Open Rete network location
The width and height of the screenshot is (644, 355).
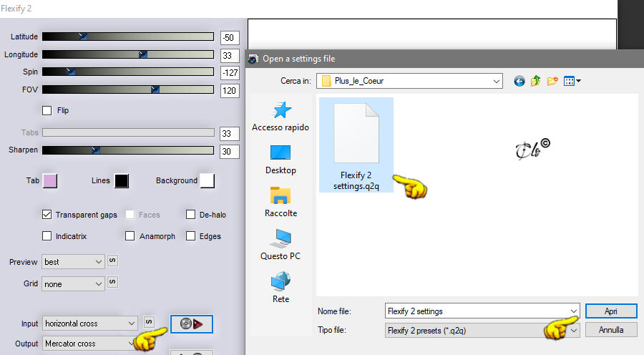click(280, 287)
